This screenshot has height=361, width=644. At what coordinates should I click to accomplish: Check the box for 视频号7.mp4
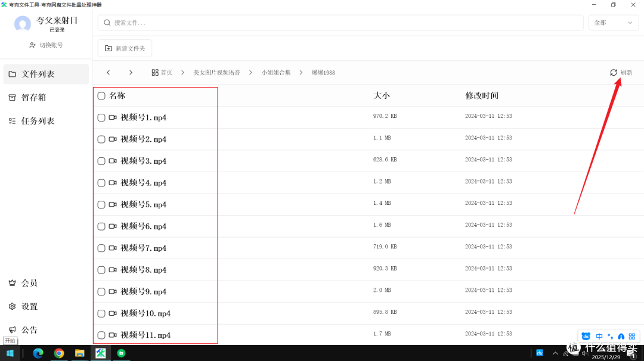(101, 248)
